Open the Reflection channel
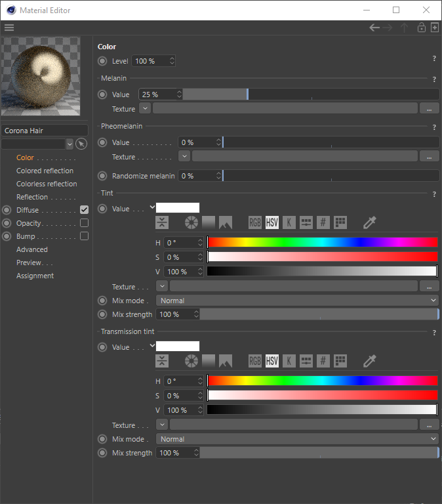This screenshot has height=504, width=442. tap(32, 197)
